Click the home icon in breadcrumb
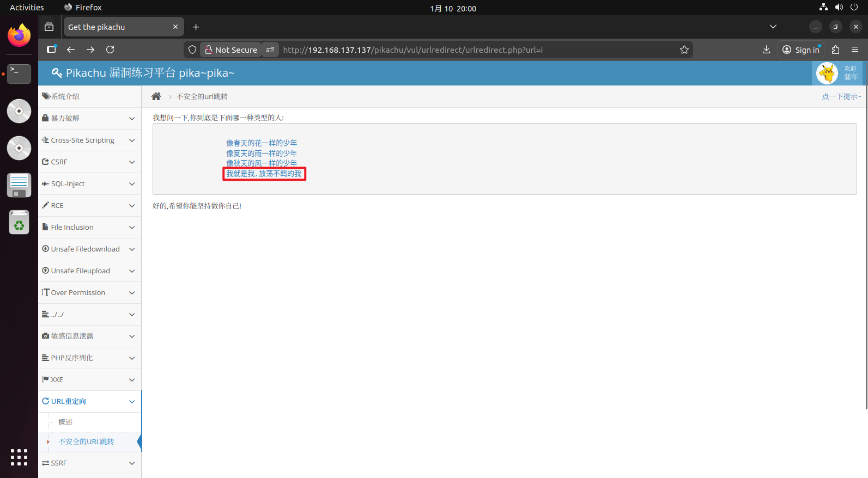This screenshot has height=478, width=868. [x=156, y=96]
